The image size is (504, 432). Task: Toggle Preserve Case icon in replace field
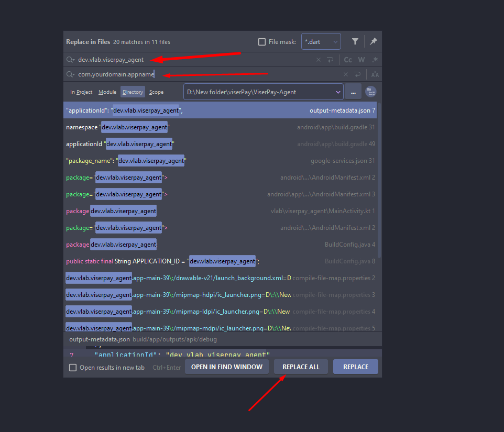(375, 74)
